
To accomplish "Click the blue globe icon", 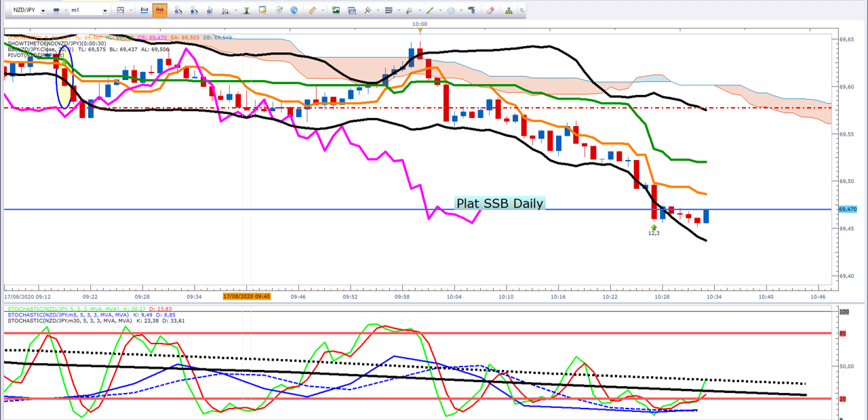I will 294,10.
